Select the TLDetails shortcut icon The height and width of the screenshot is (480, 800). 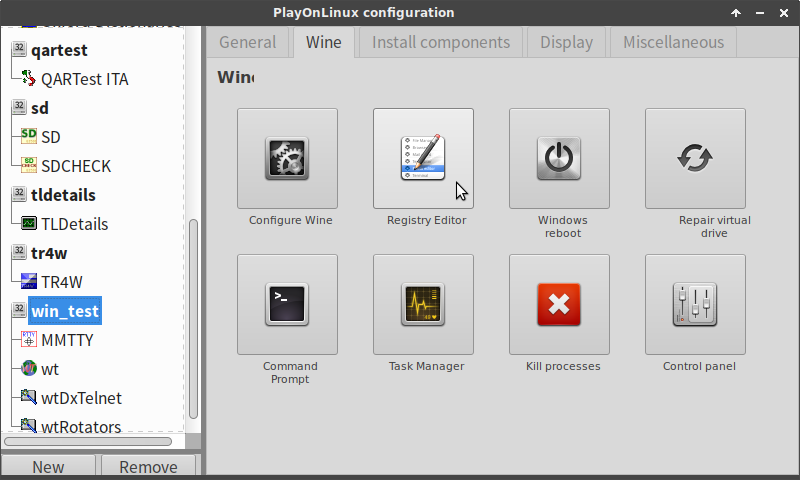pos(29,223)
